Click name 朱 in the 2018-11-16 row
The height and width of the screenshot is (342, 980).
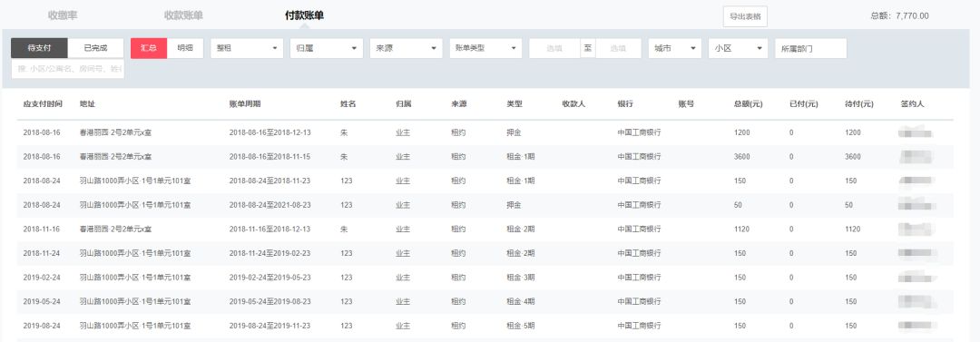coord(344,230)
